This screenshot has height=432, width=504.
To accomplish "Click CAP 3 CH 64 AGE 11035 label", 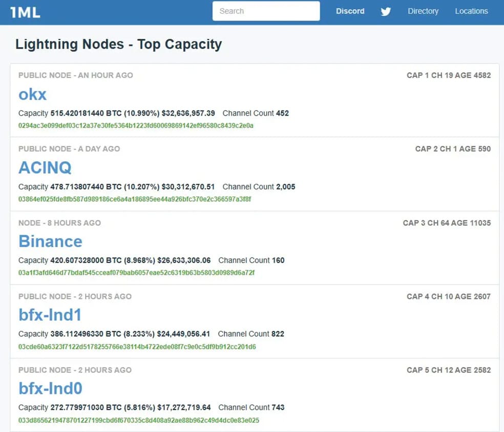I will [x=447, y=223].
